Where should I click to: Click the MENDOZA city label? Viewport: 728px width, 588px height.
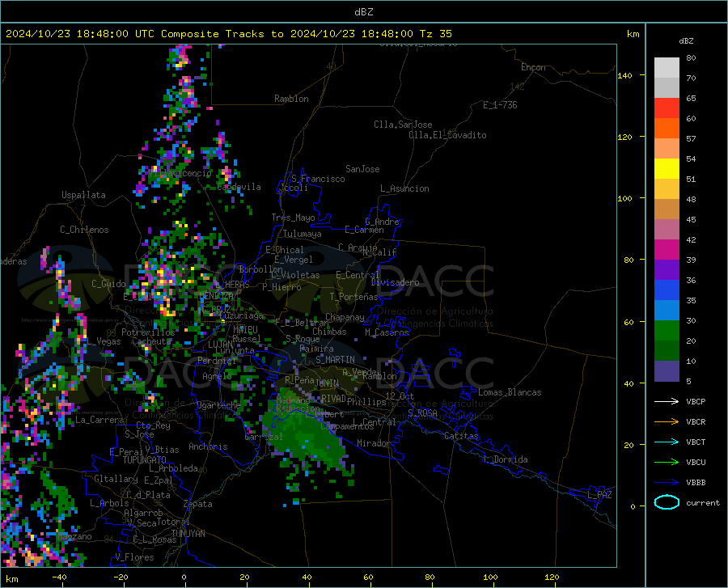click(215, 296)
